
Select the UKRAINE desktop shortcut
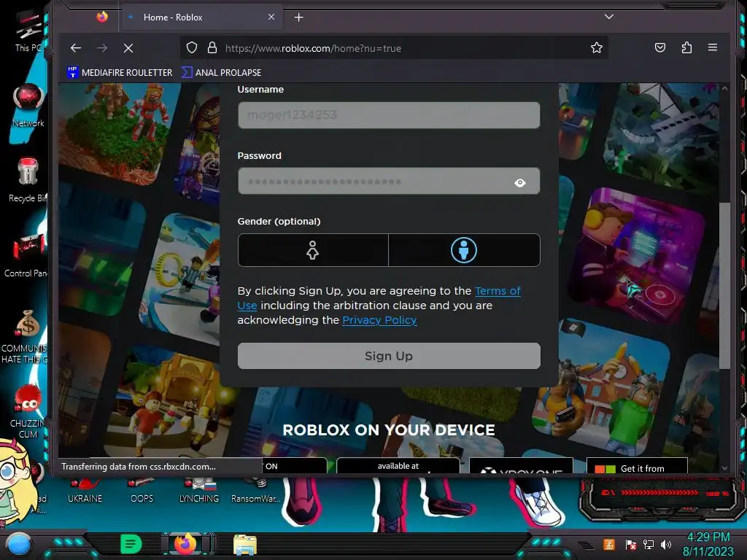pos(85,491)
